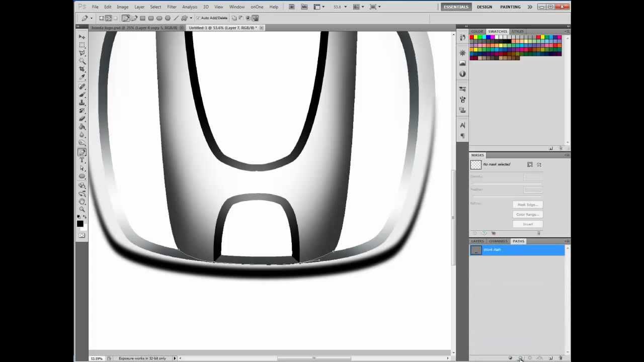
Task: Open the Screen Mode dropdown
Action: [x=375, y=7]
